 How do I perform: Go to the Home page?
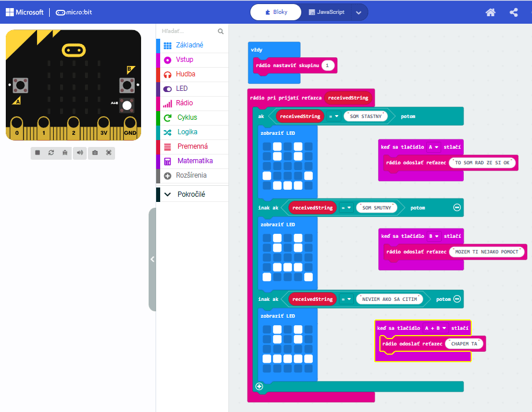click(490, 12)
